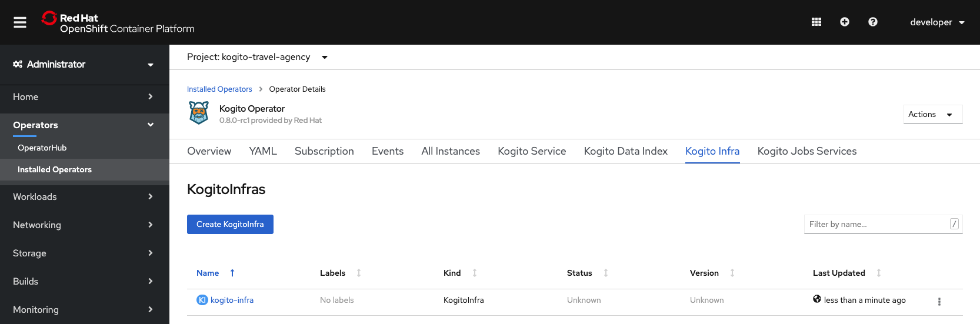This screenshot has width=980, height=324.
Task: Sort by Kind column
Action: (x=475, y=273)
